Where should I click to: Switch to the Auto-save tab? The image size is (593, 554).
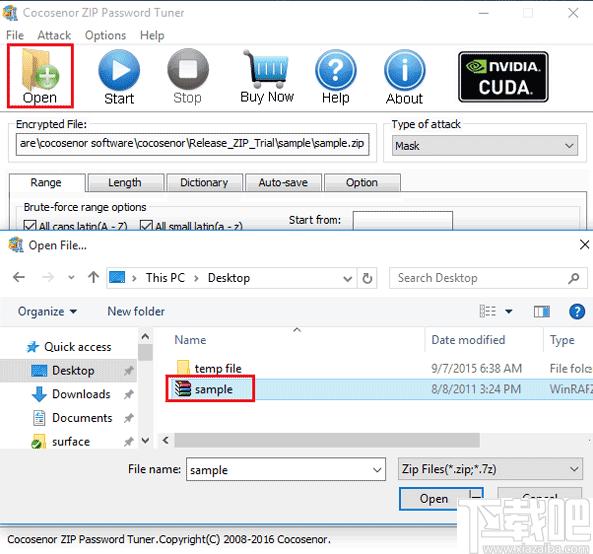pyautogui.click(x=283, y=183)
